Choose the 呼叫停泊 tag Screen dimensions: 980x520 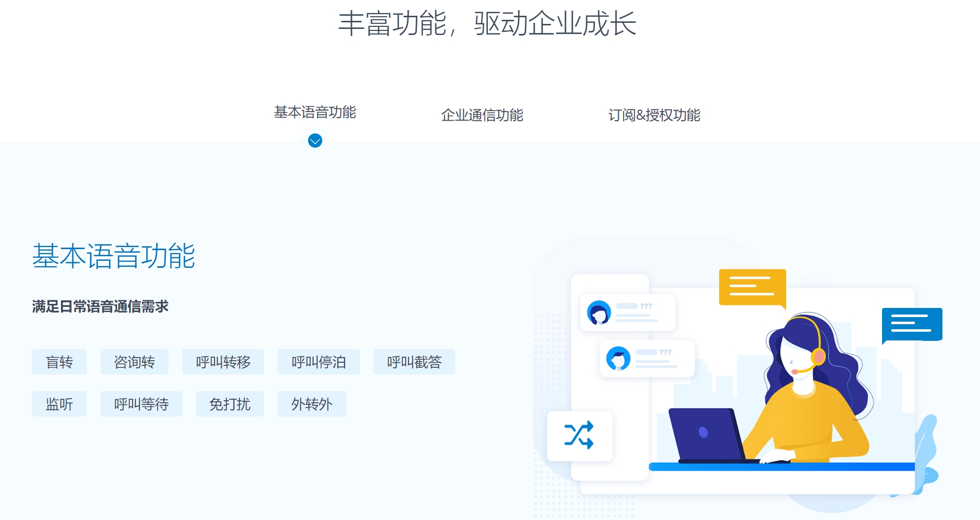pyautogui.click(x=318, y=362)
